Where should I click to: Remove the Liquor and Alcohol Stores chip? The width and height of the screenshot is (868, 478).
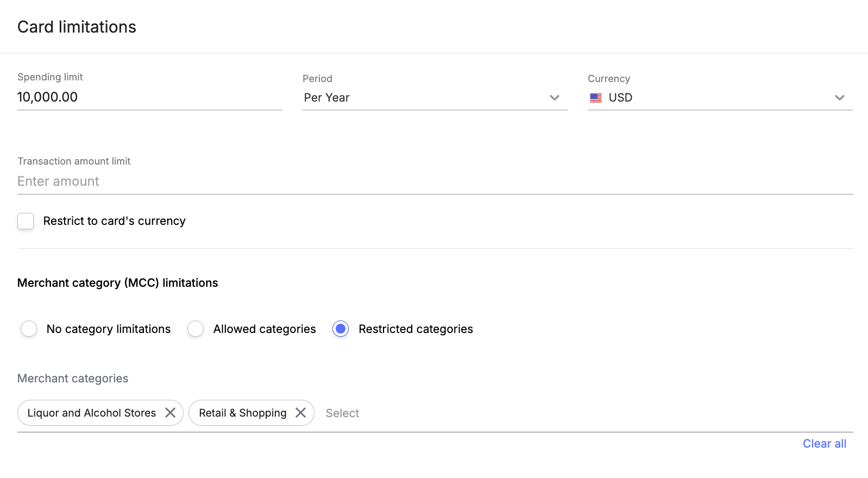tap(170, 413)
